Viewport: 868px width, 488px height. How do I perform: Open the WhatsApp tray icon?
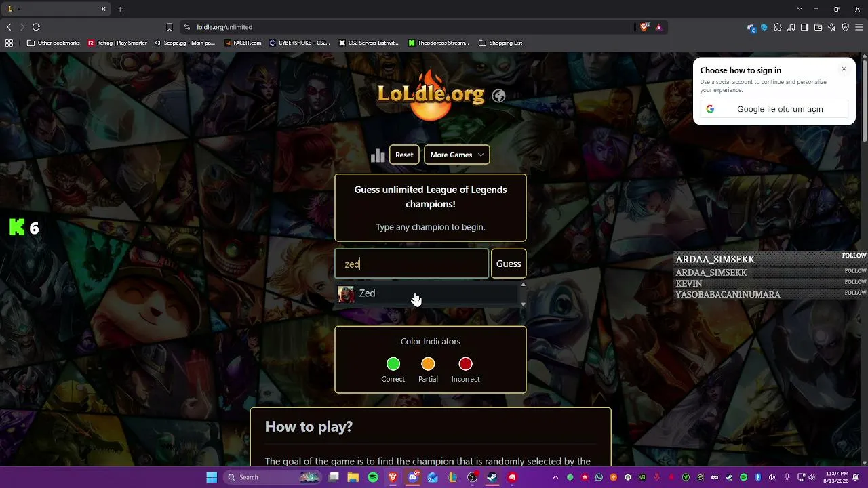pyautogui.click(x=599, y=477)
